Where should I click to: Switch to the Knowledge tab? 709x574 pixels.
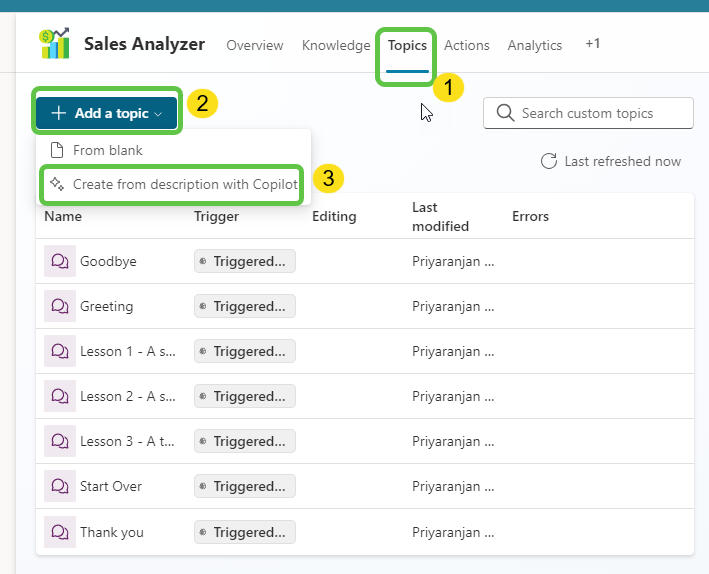point(336,45)
